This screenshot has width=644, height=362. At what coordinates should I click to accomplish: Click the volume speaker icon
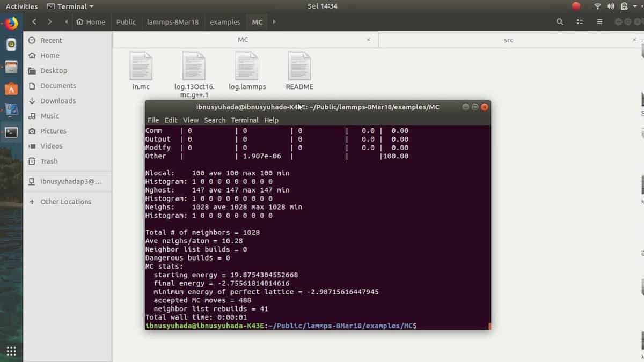pyautogui.click(x=610, y=6)
